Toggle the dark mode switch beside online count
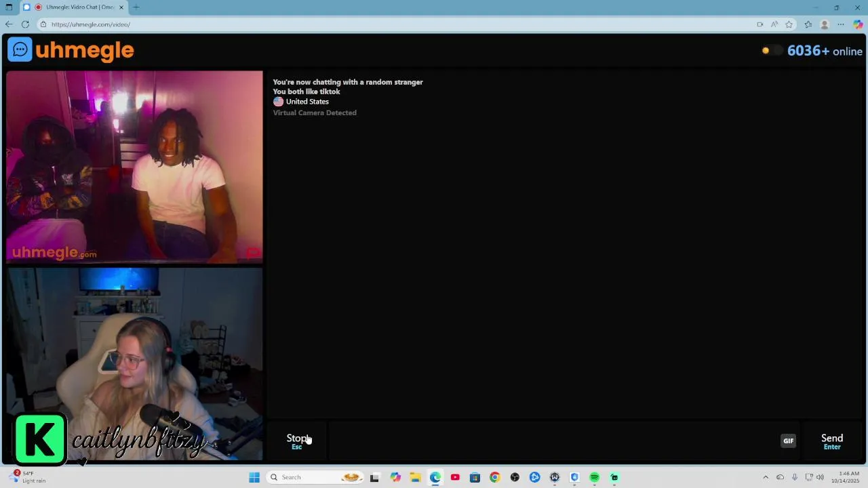The image size is (868, 488). (x=772, y=51)
